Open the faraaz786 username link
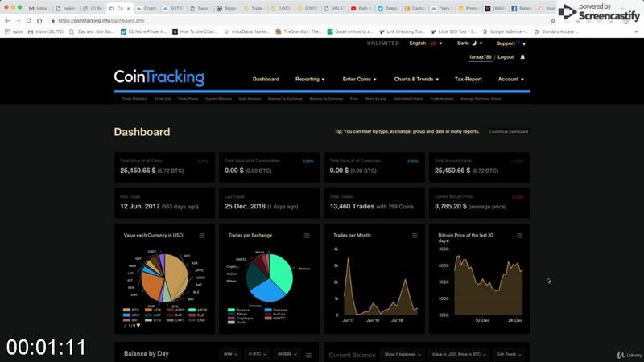The width and height of the screenshot is (644, 362). click(480, 57)
